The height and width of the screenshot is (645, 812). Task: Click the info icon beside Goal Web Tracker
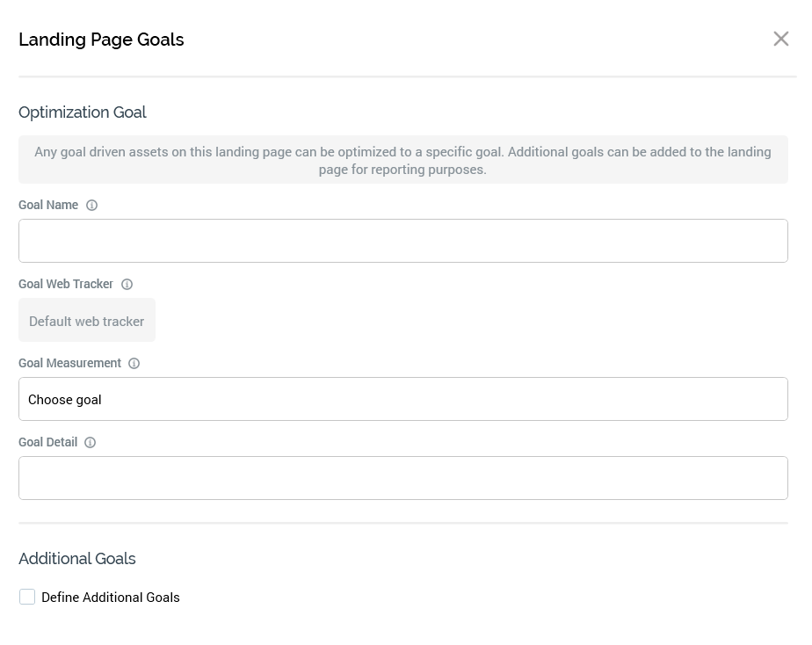[127, 285]
